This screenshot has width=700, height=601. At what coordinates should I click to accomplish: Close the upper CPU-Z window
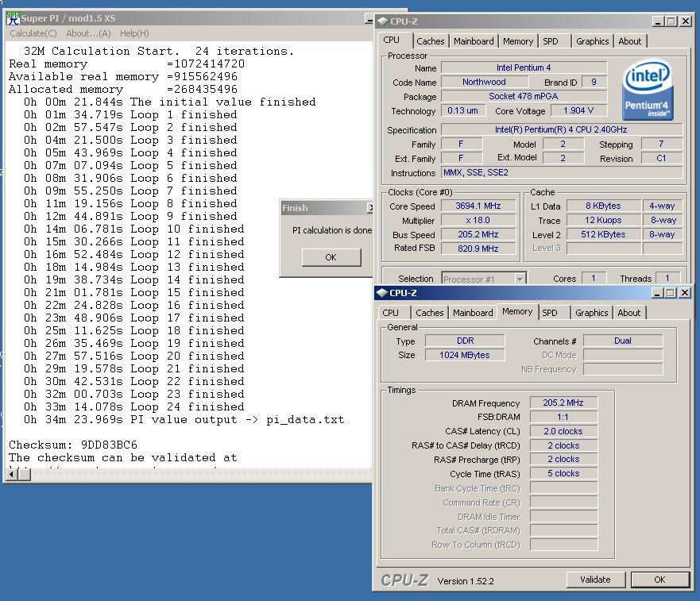point(686,21)
